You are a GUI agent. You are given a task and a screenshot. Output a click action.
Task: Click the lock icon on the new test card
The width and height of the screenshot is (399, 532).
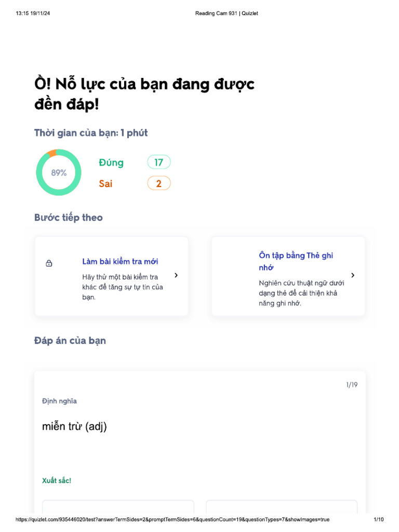tap(49, 263)
